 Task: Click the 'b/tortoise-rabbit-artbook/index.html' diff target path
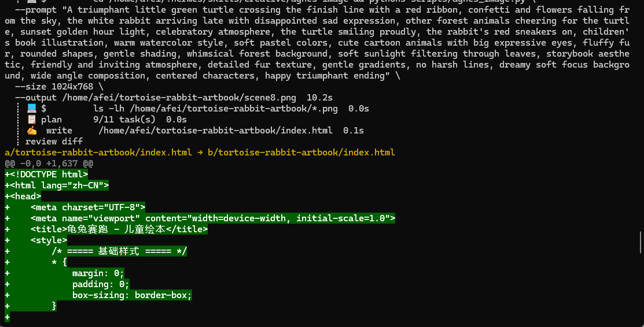(x=301, y=152)
